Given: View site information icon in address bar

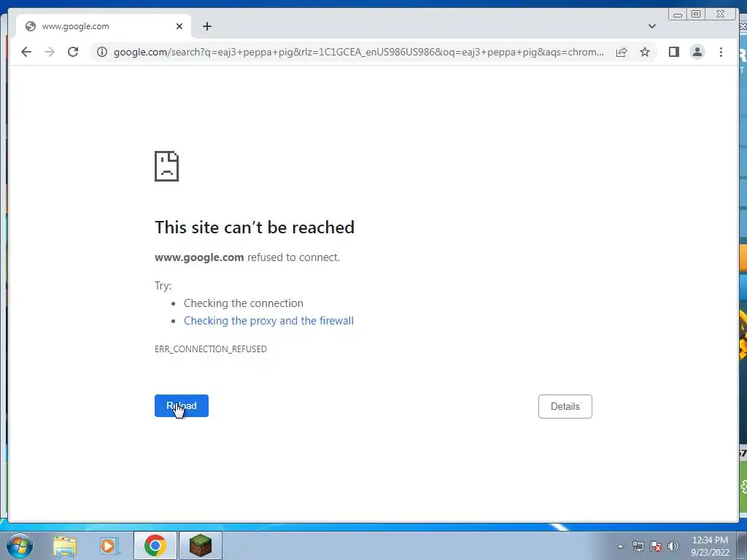Looking at the screenshot, I should [x=102, y=52].
